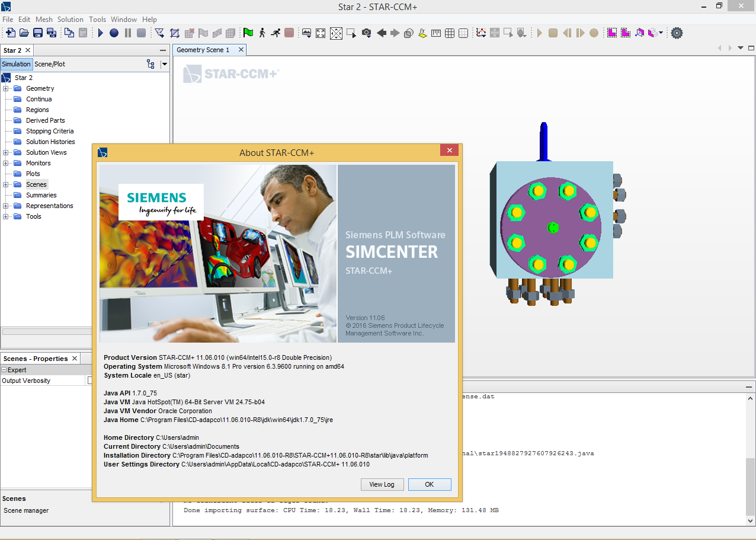Select the Plots folder in tree
756x540 pixels.
[33, 174]
